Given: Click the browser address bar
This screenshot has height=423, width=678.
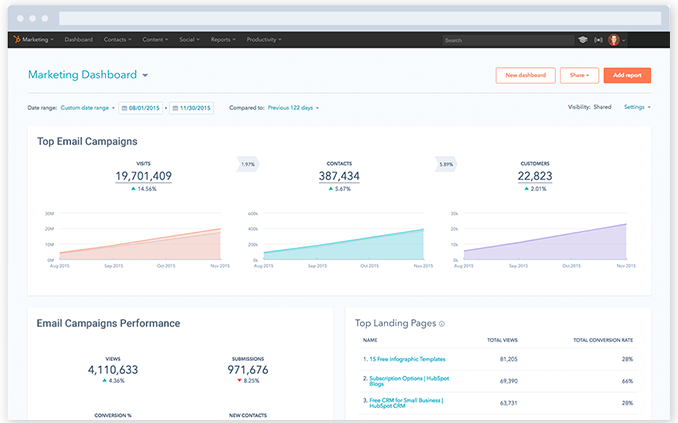Looking at the screenshot, I should [x=360, y=18].
